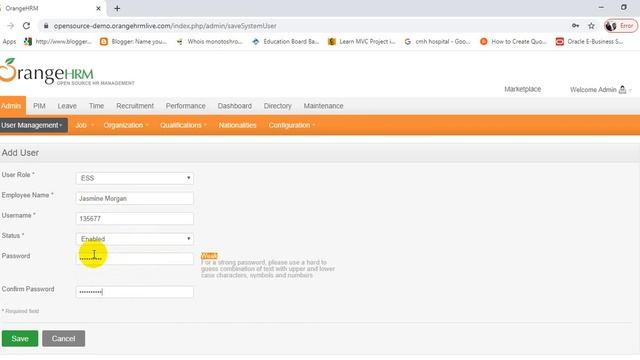This screenshot has width=640, height=360.
Task: Open the Learn MVC Project bookmark
Action: 362,42
